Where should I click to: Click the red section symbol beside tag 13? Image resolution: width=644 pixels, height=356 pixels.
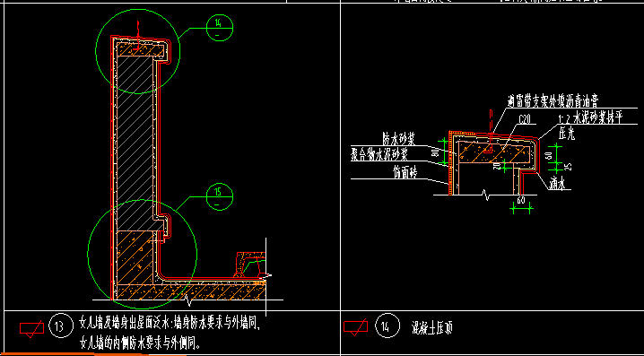(x=31, y=329)
